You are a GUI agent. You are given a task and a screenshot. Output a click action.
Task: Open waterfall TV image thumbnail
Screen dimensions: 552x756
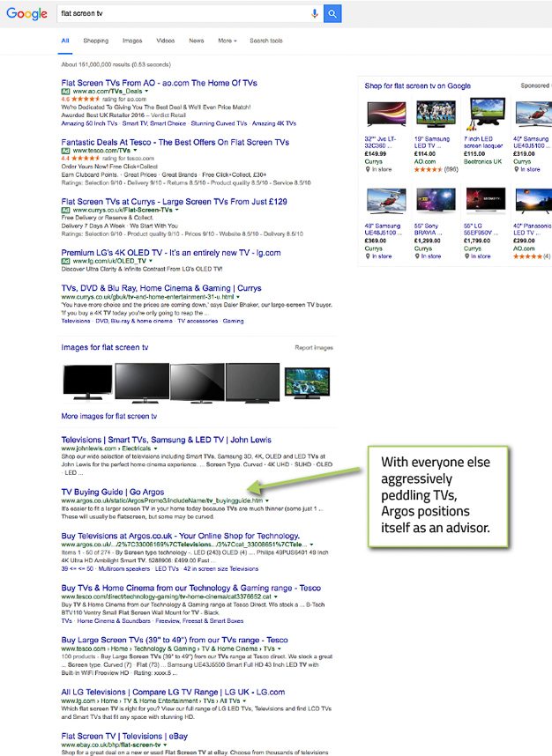pyautogui.click(x=308, y=382)
